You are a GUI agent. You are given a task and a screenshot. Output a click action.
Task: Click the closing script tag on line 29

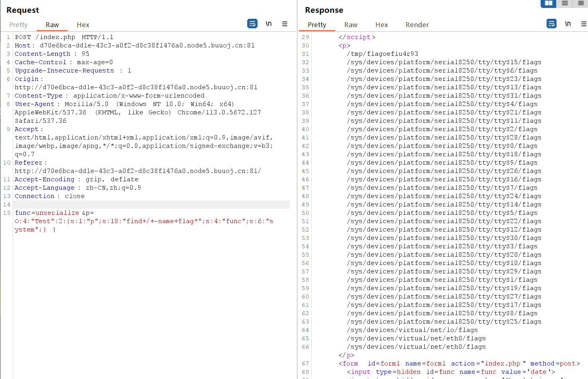coord(357,37)
